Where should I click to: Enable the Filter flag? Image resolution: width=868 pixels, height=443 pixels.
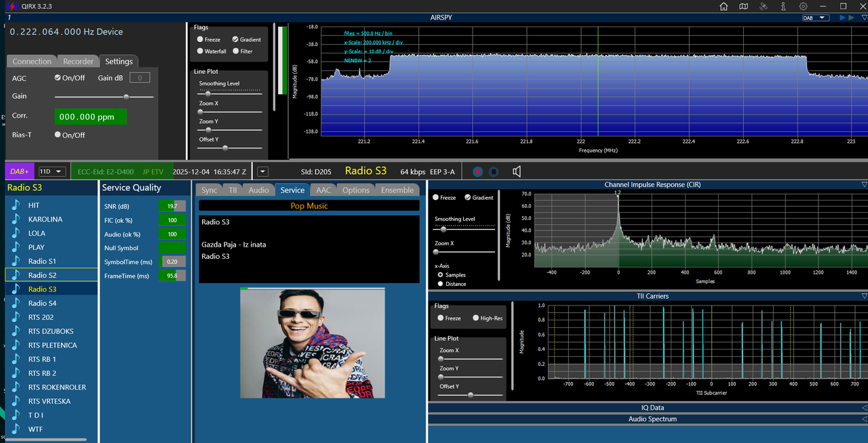coord(235,51)
